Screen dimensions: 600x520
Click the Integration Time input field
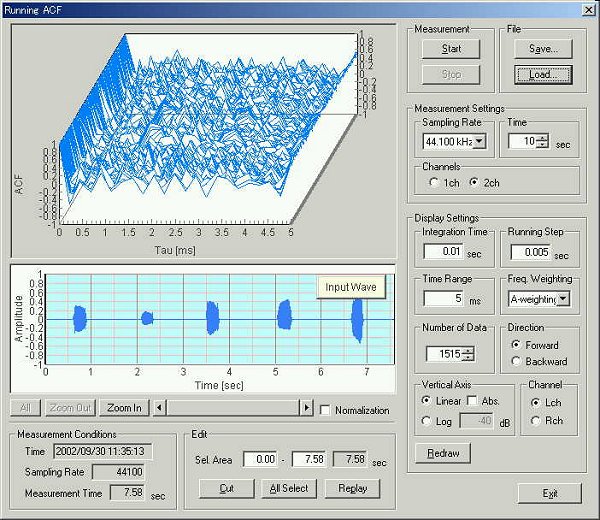click(441, 251)
